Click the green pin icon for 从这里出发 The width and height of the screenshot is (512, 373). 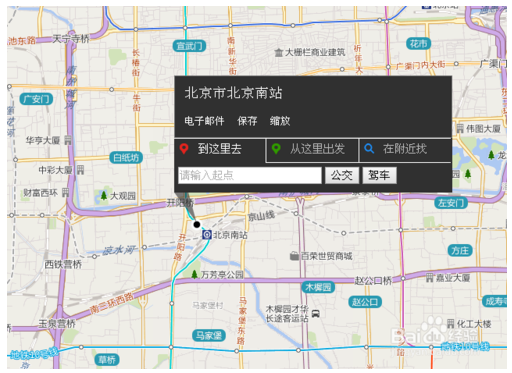276,149
